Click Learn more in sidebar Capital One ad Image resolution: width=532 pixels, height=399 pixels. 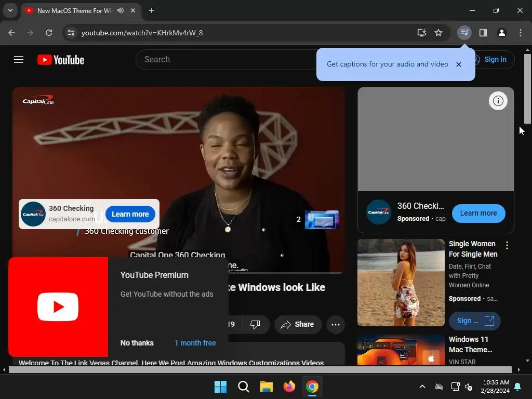coord(478,214)
